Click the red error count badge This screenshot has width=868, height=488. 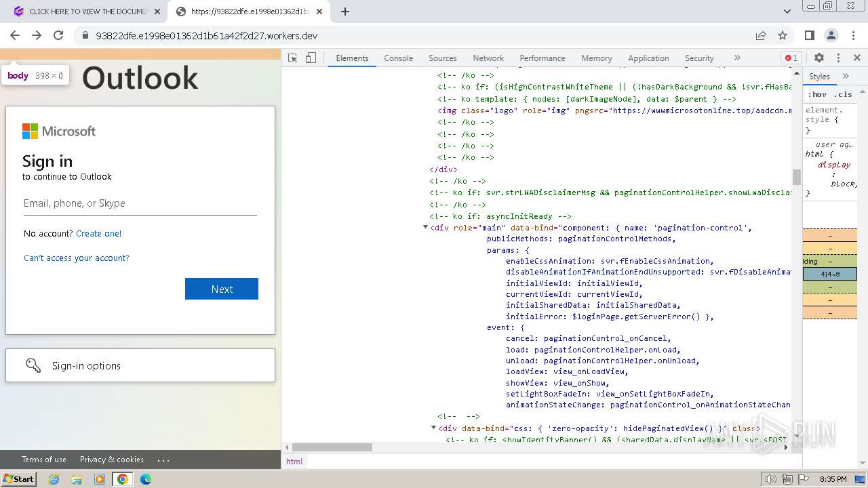pyautogui.click(x=791, y=58)
